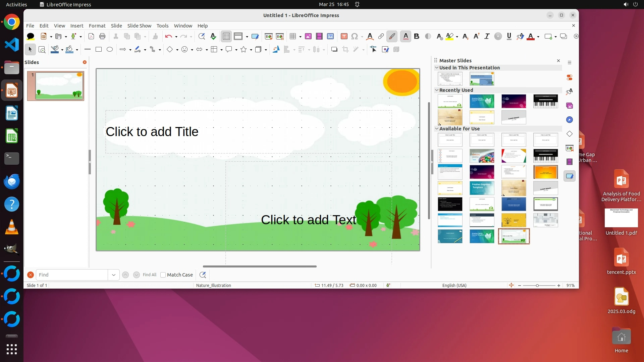Click the Print toolbar icon
644x362 pixels.
pyautogui.click(x=102, y=36)
